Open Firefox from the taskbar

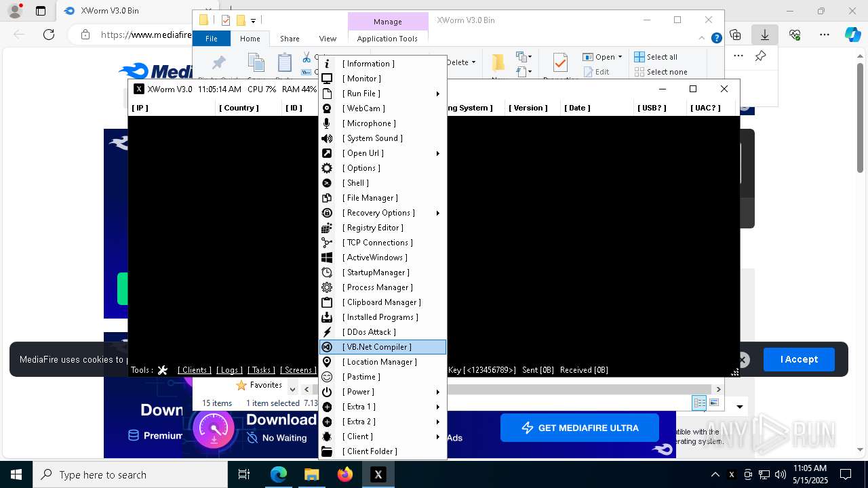[x=345, y=474]
